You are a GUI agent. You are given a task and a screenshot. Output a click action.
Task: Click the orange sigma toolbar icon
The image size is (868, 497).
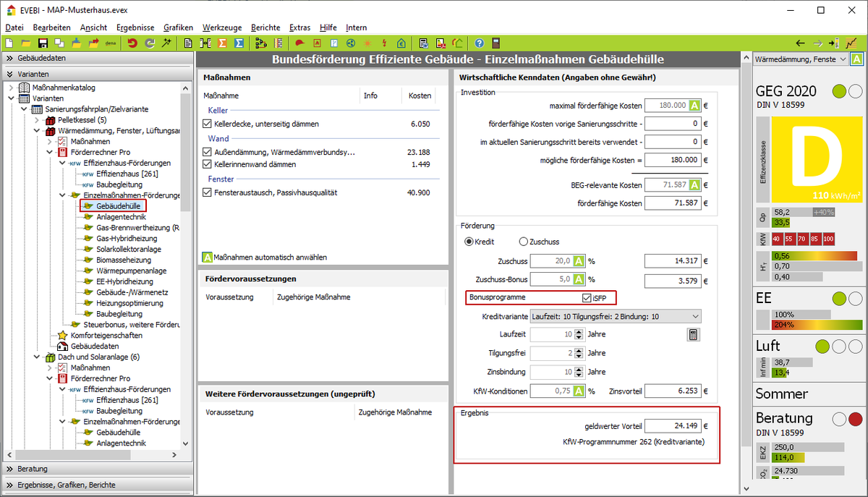point(222,43)
